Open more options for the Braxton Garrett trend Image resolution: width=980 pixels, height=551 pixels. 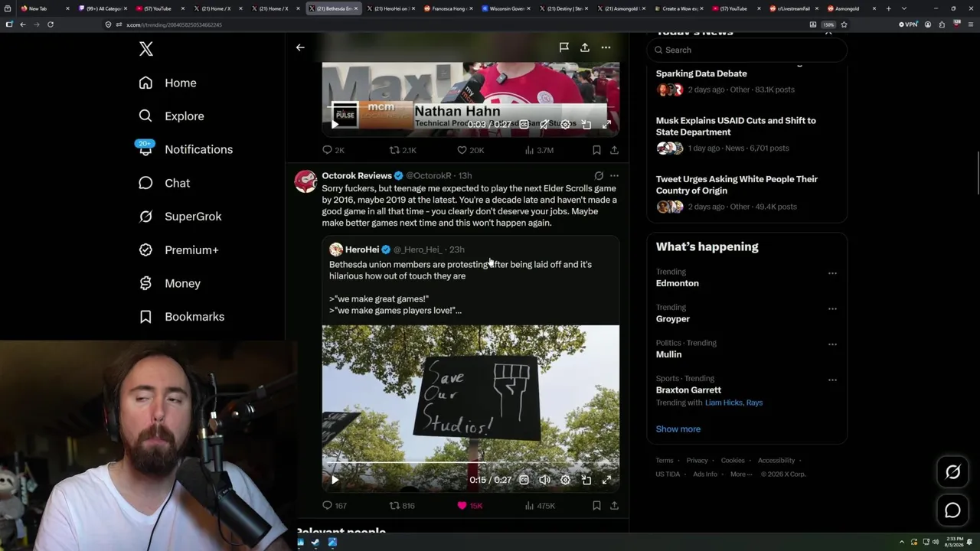(x=832, y=380)
